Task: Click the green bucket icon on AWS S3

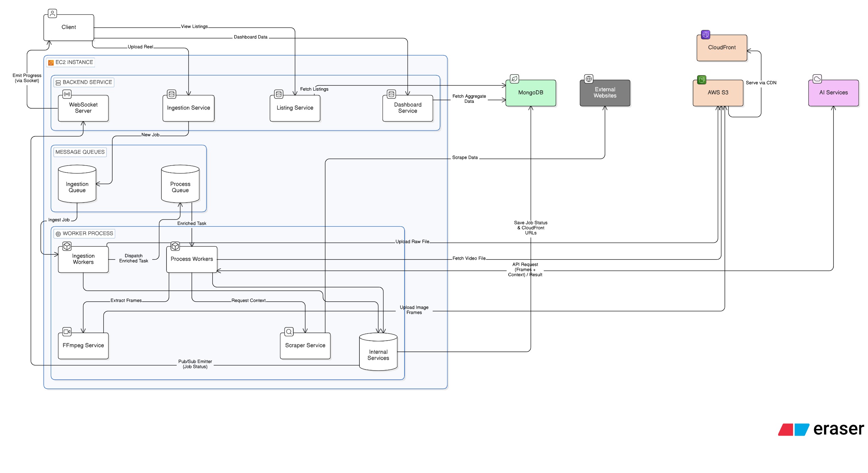Action: pos(702,80)
